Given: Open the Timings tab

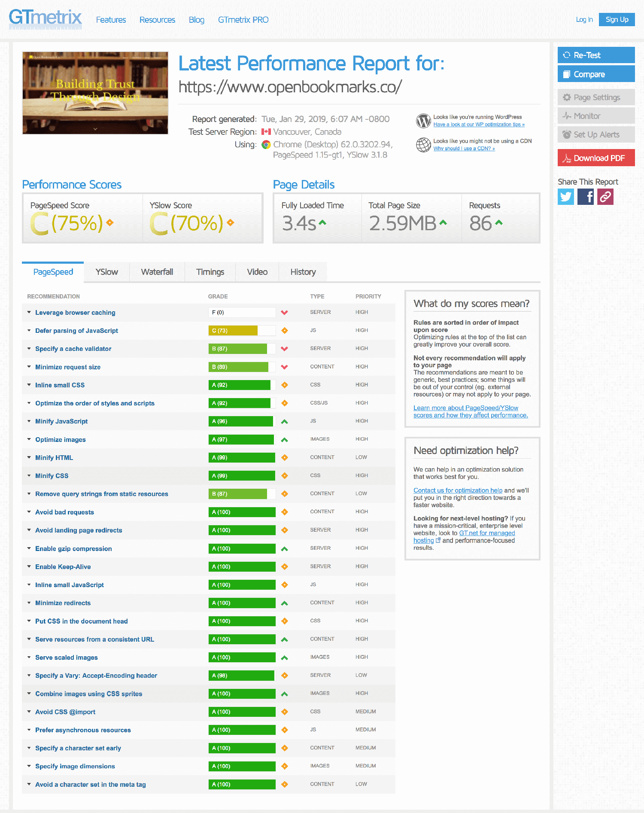Looking at the screenshot, I should pyautogui.click(x=210, y=272).
